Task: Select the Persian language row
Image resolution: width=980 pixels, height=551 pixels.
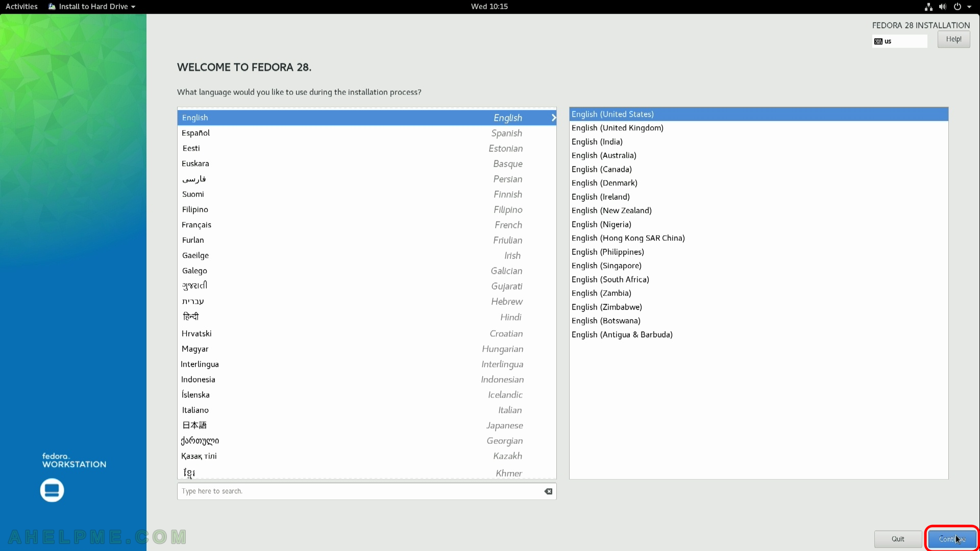Action: 366,179
